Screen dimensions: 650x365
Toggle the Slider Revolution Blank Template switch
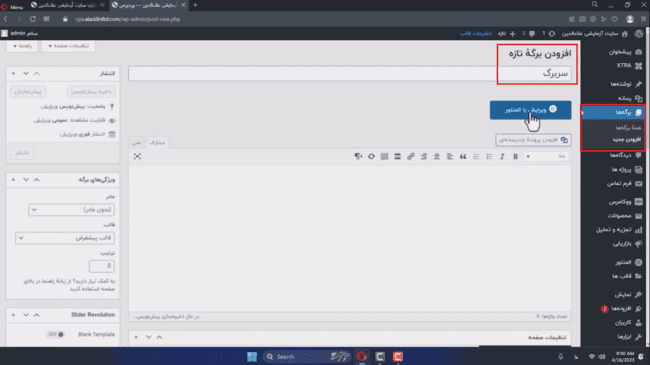click(x=56, y=334)
